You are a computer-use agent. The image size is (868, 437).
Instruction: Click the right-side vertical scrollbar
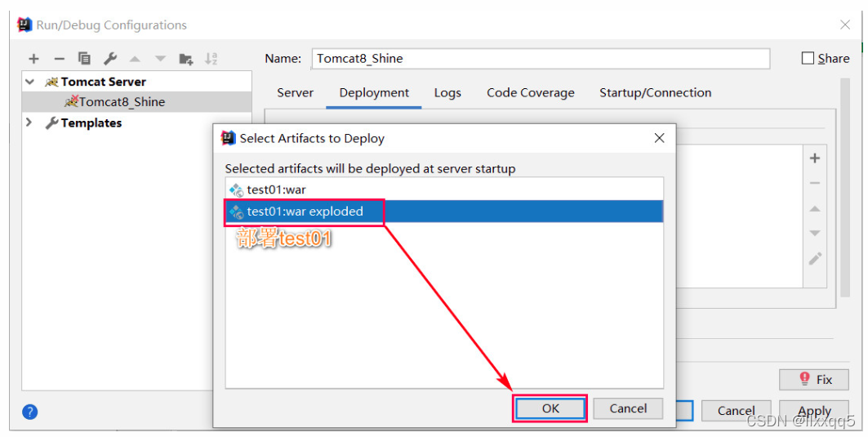click(x=845, y=189)
